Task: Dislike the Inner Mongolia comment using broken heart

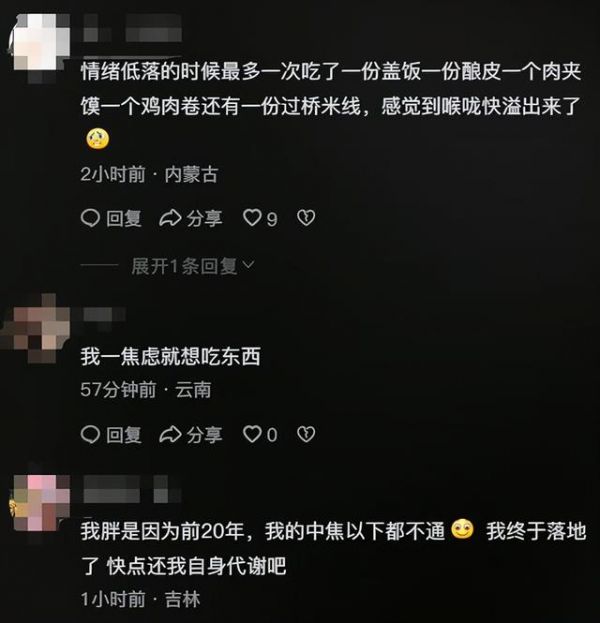Action: coord(306,218)
